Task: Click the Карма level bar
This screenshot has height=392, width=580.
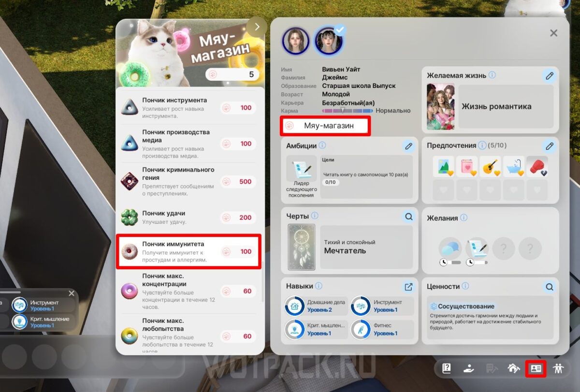Action: [348, 111]
